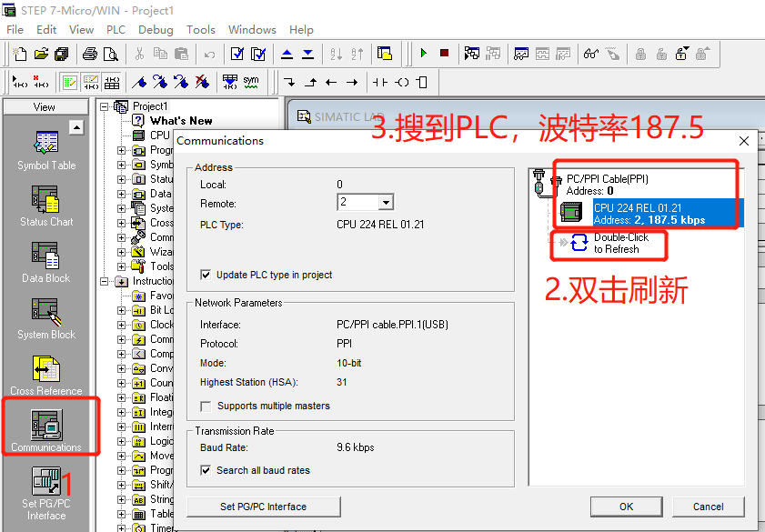
Task: Upload from PLC with the blue up-arrow icon
Action: 287,54
